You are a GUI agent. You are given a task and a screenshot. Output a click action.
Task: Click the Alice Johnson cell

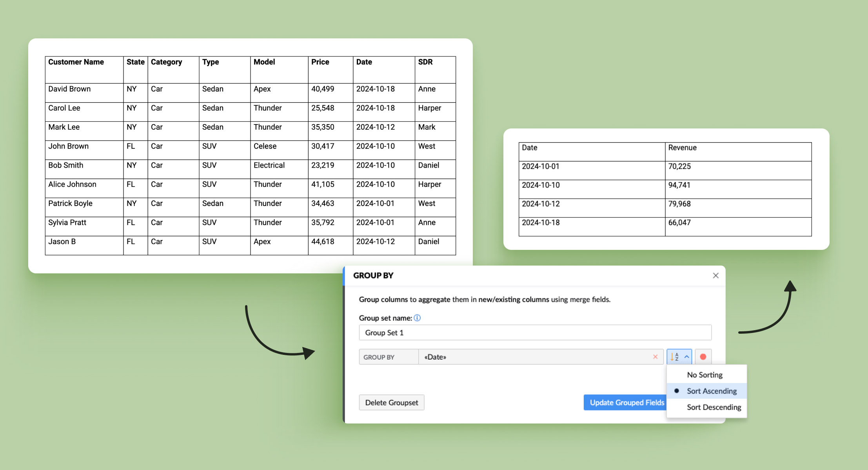[x=84, y=188]
